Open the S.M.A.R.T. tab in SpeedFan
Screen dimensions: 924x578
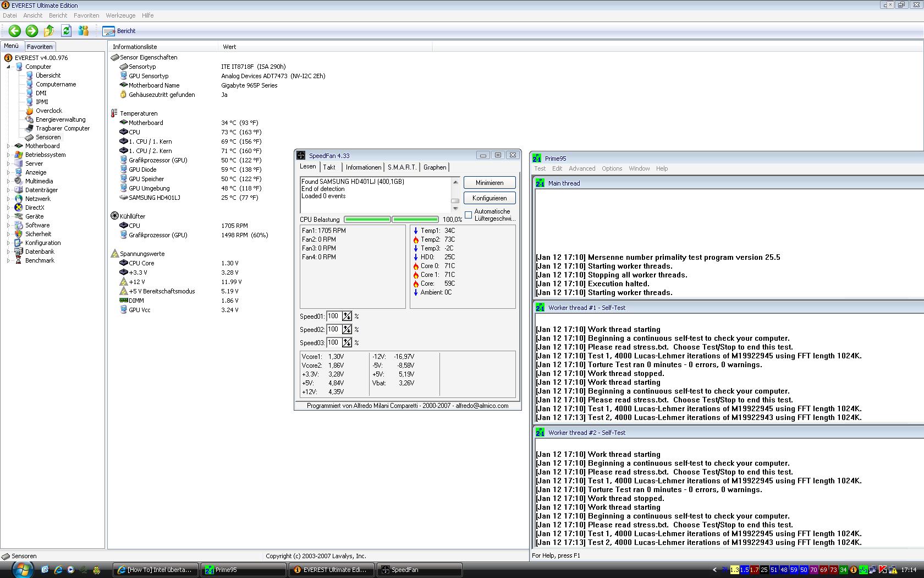[402, 167]
